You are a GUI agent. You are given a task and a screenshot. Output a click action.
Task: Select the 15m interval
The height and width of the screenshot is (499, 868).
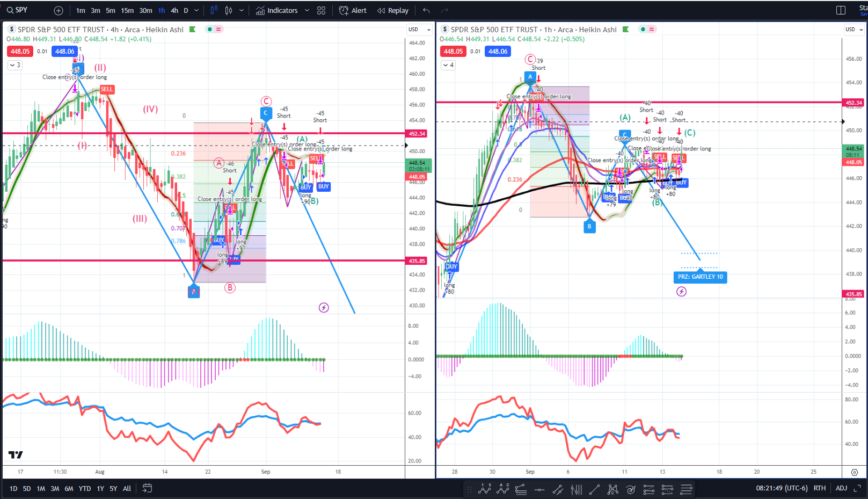coord(127,11)
